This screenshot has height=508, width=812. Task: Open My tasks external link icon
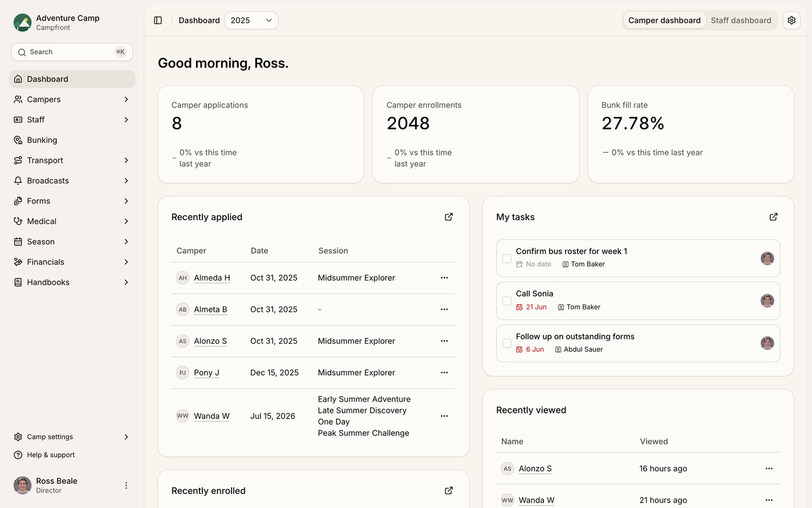click(773, 217)
